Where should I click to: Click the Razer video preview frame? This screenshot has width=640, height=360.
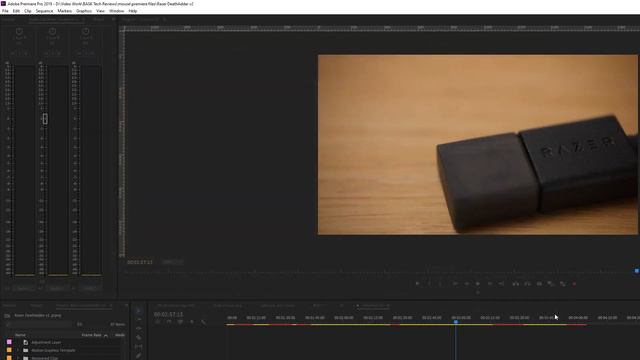click(478, 145)
